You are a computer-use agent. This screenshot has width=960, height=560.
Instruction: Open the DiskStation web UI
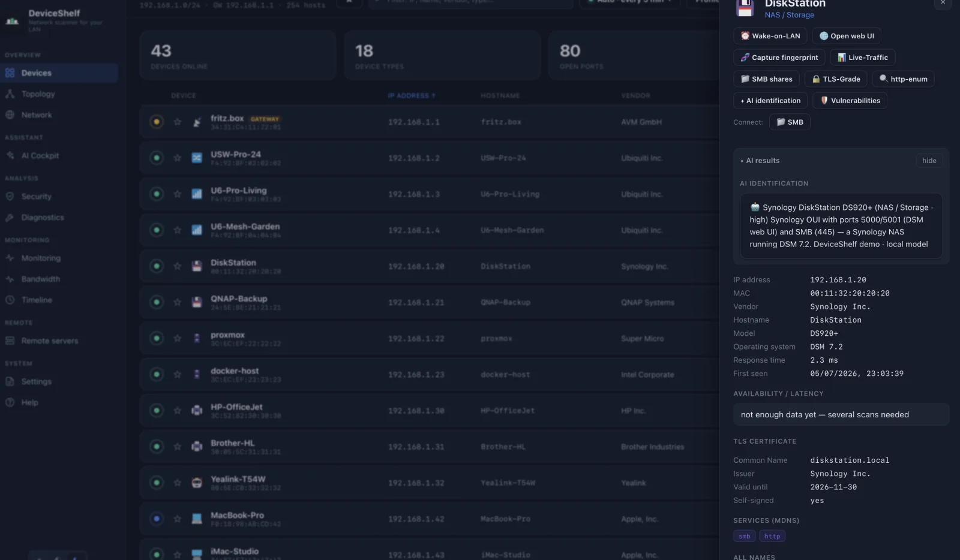[847, 36]
